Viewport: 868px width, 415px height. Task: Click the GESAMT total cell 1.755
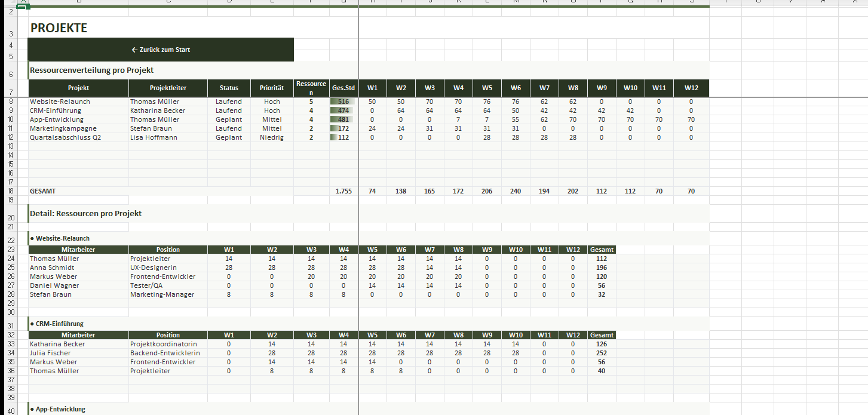tap(343, 191)
